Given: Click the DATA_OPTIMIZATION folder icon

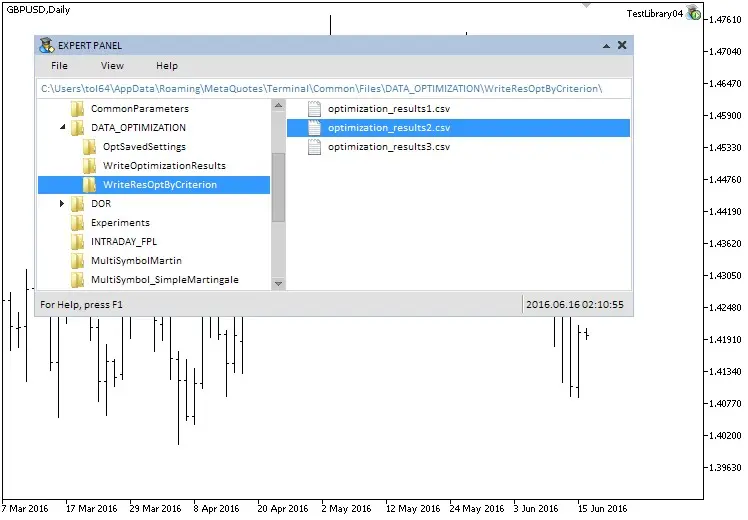Looking at the screenshot, I should 77,128.
